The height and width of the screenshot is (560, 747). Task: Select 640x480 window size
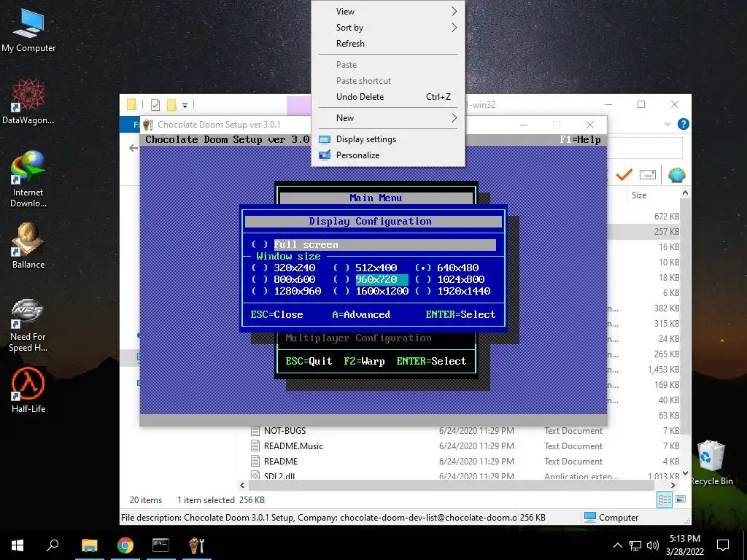[447, 268]
